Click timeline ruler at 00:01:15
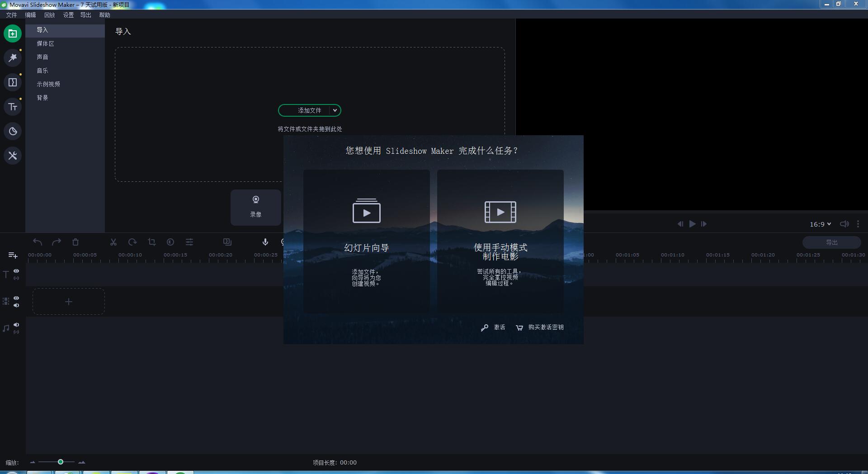868x474 pixels. pyautogui.click(x=718, y=255)
